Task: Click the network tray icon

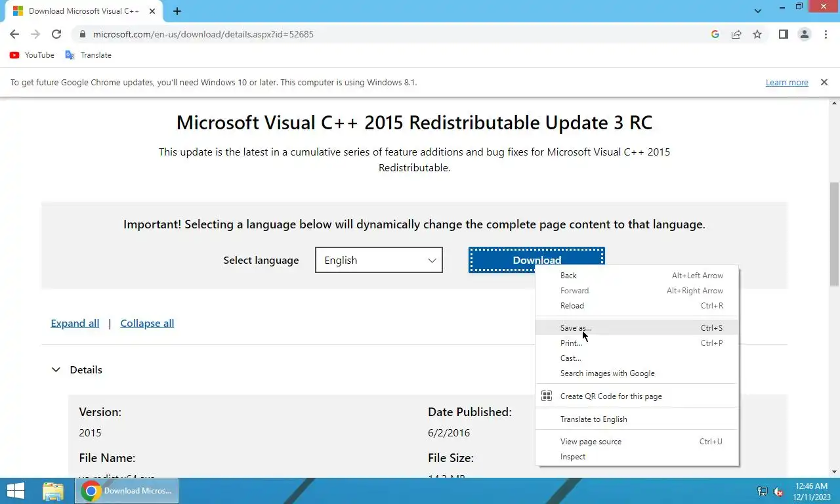Action: pos(763,492)
